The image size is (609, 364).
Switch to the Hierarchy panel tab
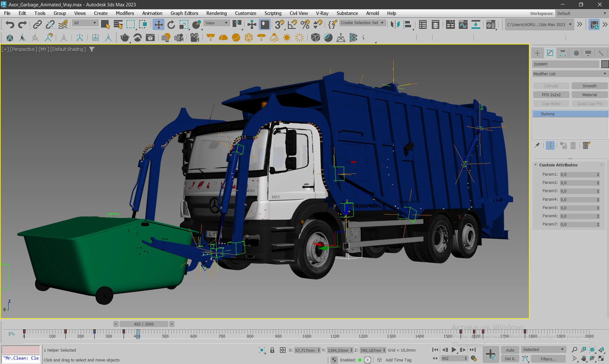[x=563, y=53]
